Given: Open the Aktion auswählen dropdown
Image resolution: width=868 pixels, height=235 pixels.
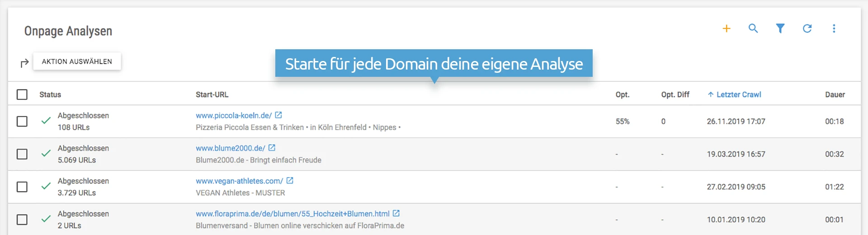Looking at the screenshot, I should pyautogui.click(x=77, y=61).
